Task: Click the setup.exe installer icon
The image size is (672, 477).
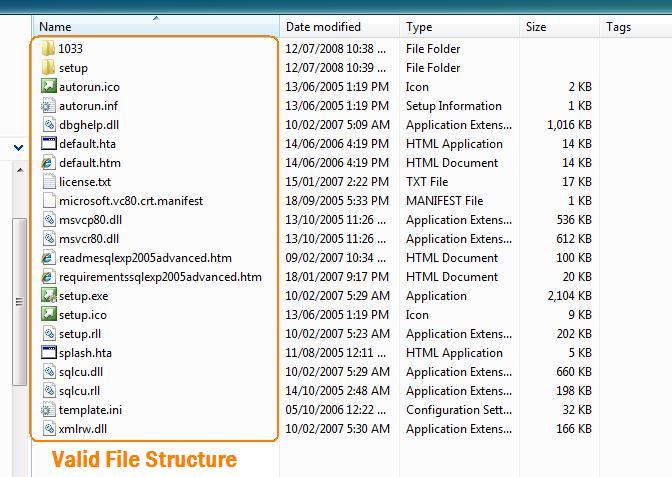Action: click(48, 295)
